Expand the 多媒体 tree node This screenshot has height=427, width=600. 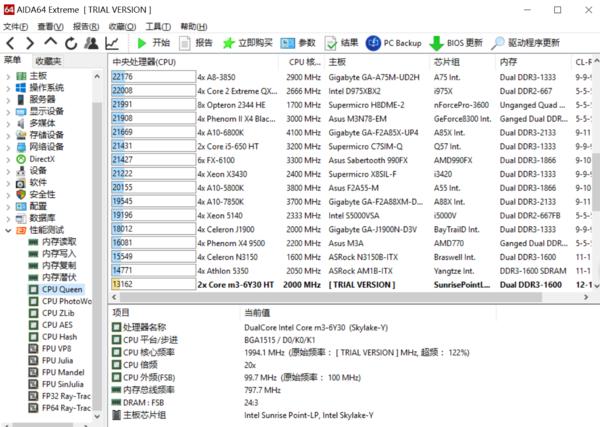pyautogui.click(x=8, y=124)
